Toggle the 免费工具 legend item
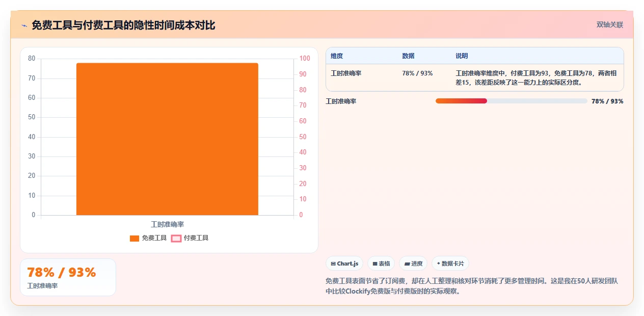 click(148, 238)
